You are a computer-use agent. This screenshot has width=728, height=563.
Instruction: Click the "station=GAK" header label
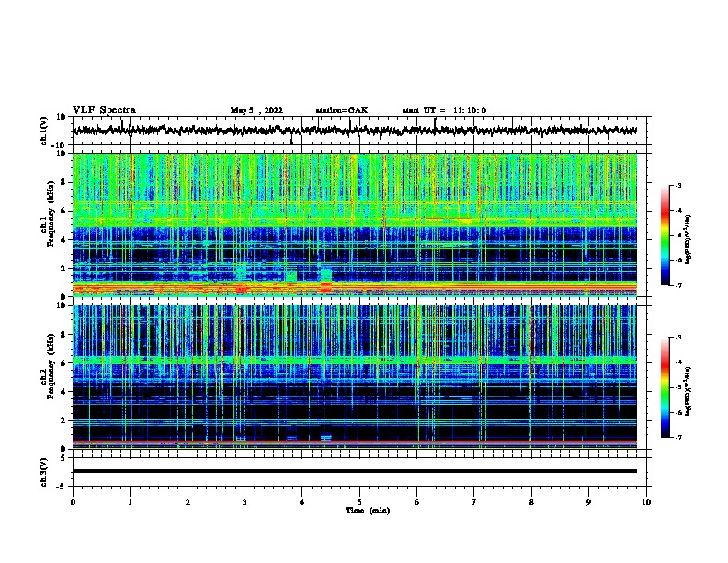pyautogui.click(x=342, y=110)
